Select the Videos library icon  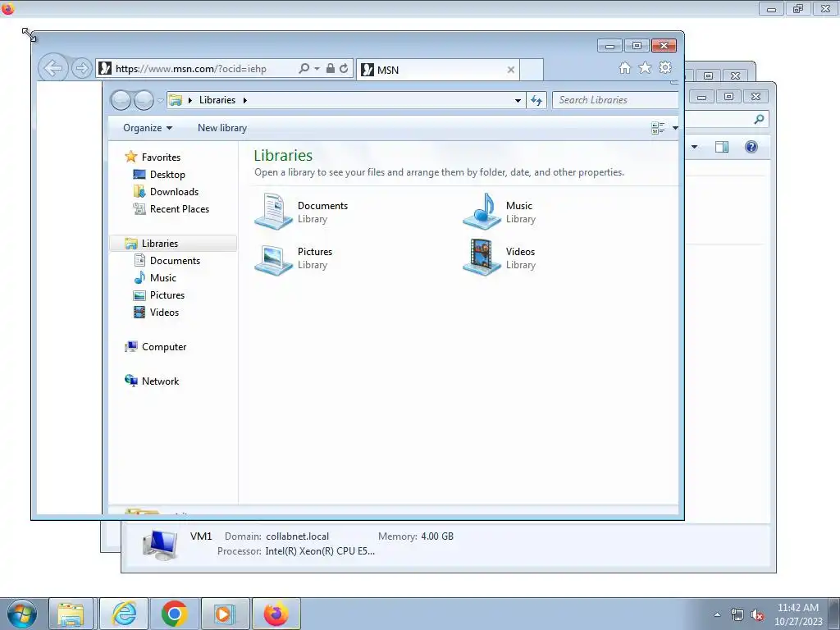[x=482, y=258]
